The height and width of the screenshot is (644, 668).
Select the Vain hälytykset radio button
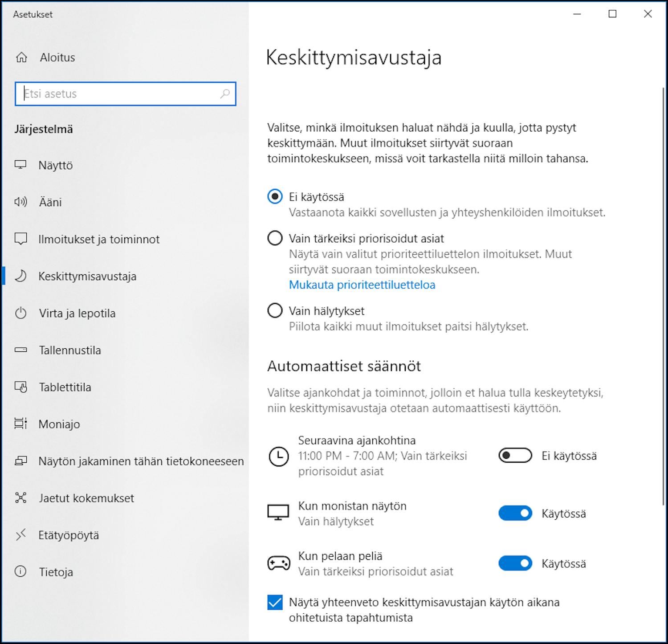click(x=275, y=311)
